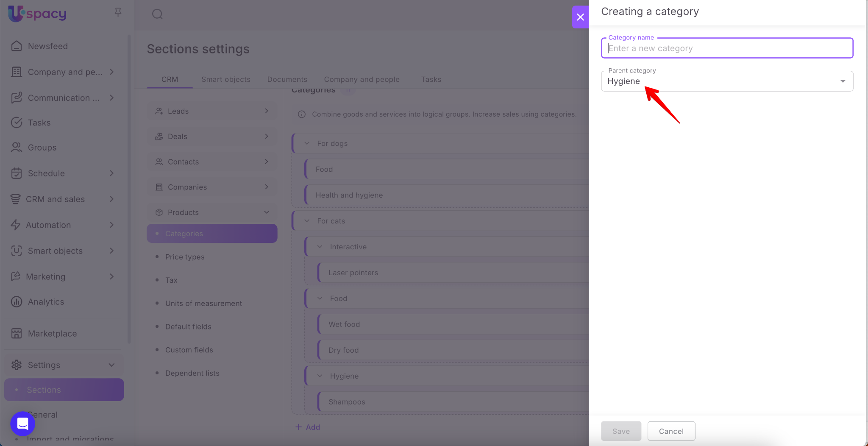Viewport: 868px width, 446px height.
Task: Click Add to create a category
Action: 308,427
